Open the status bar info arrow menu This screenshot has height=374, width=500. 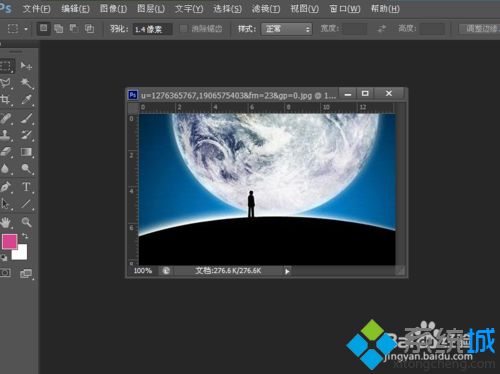pyautogui.click(x=287, y=271)
